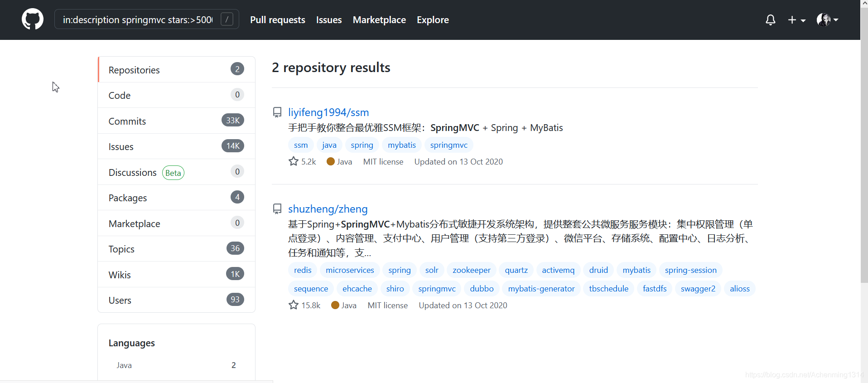Go to Pull requests
The height and width of the screenshot is (383, 868).
coord(278,20)
